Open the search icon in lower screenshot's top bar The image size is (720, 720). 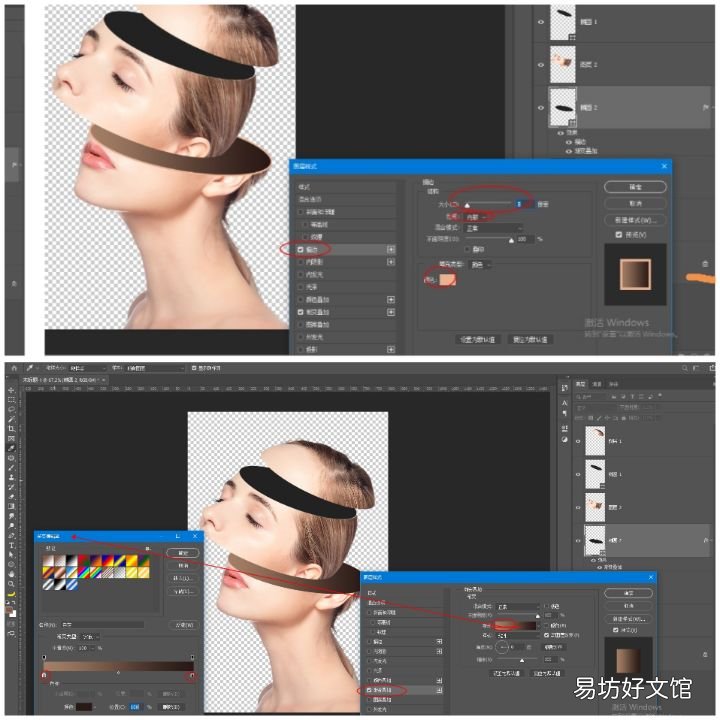click(x=685, y=368)
